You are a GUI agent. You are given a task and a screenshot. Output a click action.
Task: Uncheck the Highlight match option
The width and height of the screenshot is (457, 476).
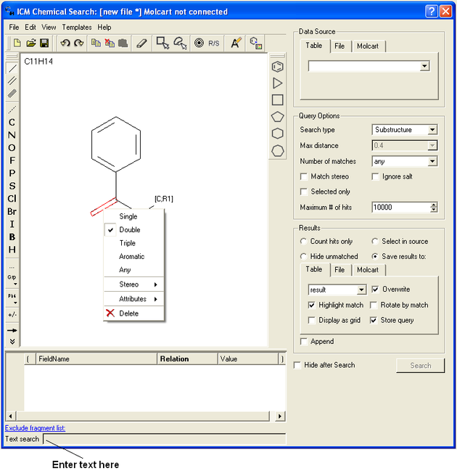[x=312, y=305]
